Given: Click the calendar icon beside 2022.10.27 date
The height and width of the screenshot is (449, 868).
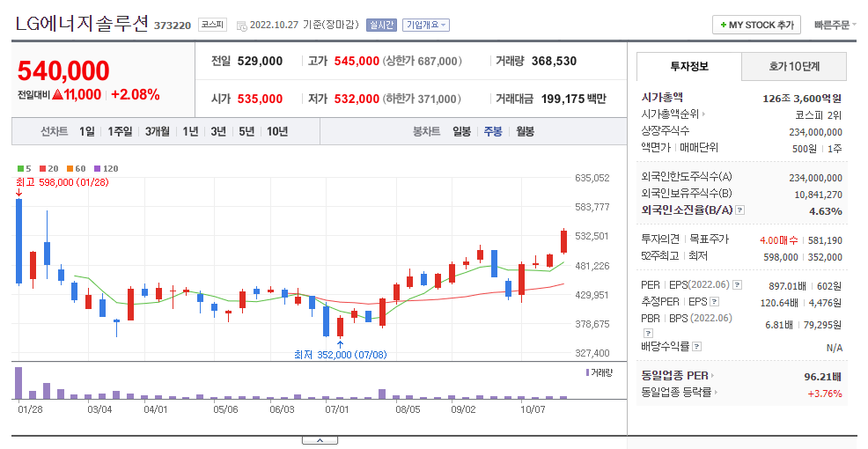Looking at the screenshot, I should [x=241, y=26].
